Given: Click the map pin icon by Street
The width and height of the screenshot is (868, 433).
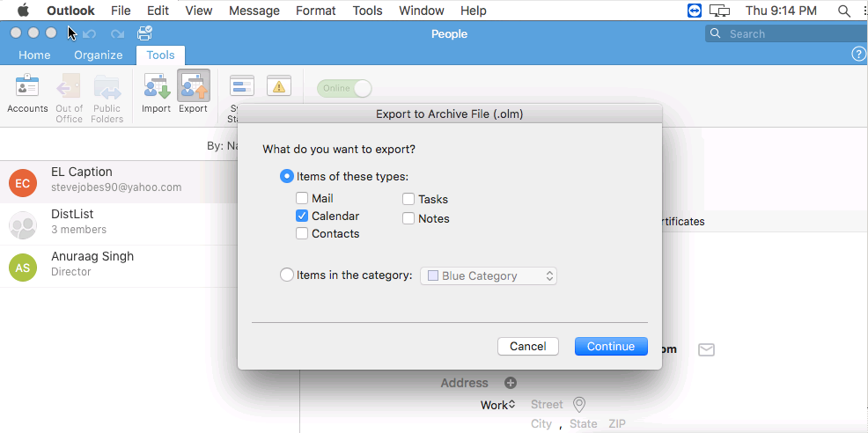Looking at the screenshot, I should point(579,405).
